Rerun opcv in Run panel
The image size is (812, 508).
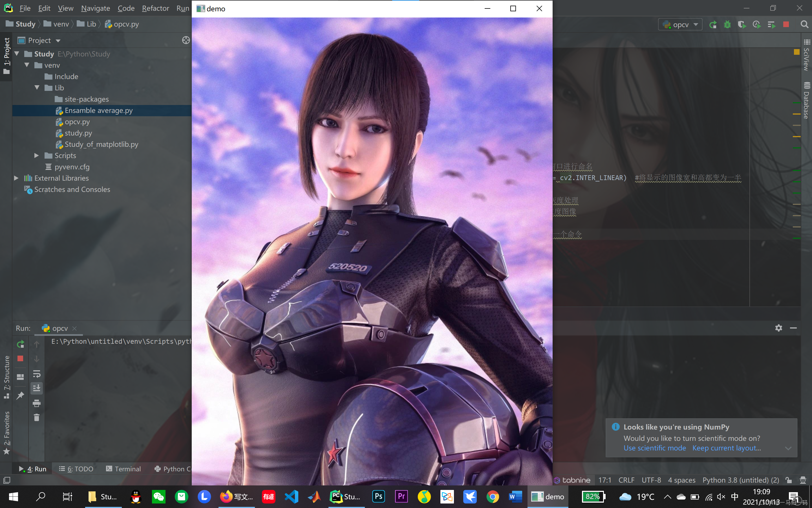coord(21,344)
